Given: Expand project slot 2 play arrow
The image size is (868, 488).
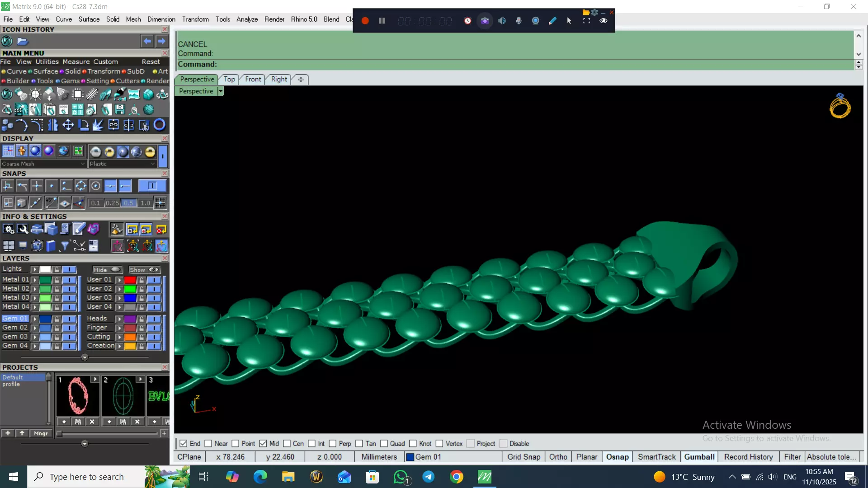Looking at the screenshot, I should pyautogui.click(x=140, y=380).
